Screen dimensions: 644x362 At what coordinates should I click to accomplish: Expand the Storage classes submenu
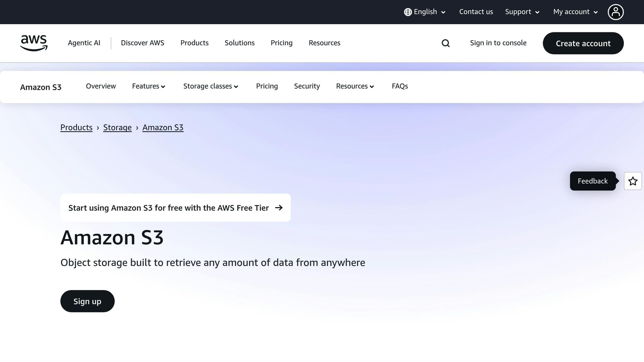(211, 86)
